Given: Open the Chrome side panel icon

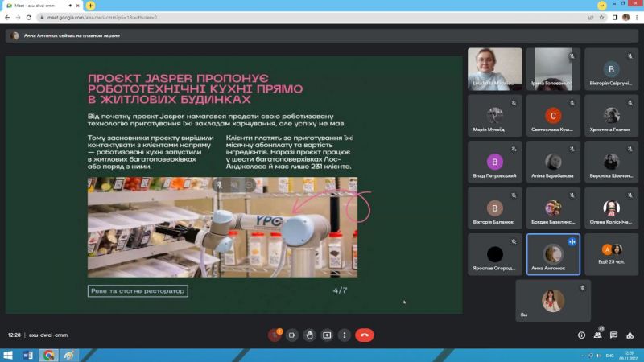Looking at the screenshot, I should click(615, 18).
